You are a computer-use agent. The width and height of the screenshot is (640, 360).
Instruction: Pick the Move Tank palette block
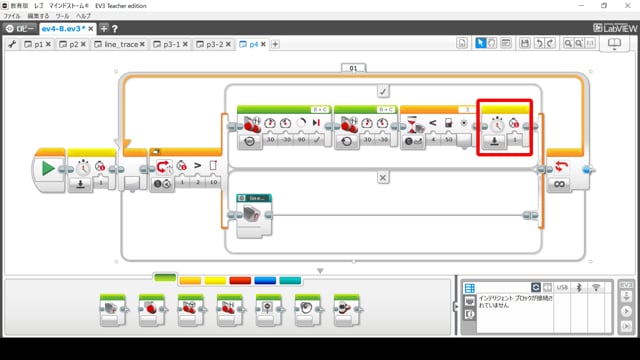tap(230, 310)
